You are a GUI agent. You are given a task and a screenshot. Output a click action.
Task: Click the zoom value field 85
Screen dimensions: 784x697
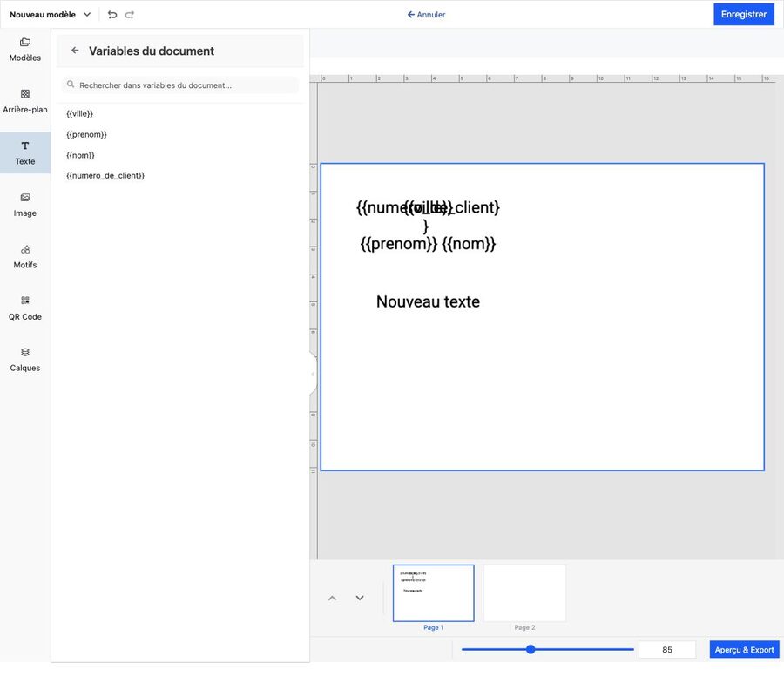[x=667, y=649]
